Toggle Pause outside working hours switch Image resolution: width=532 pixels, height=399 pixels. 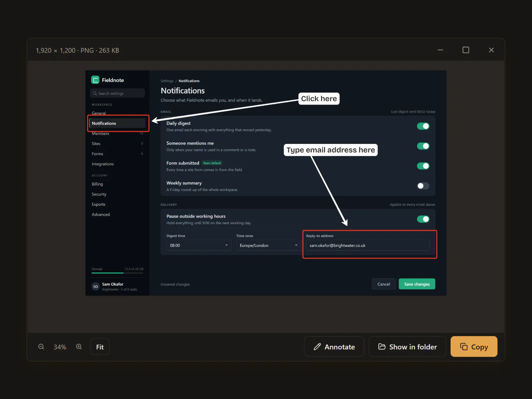[423, 219]
